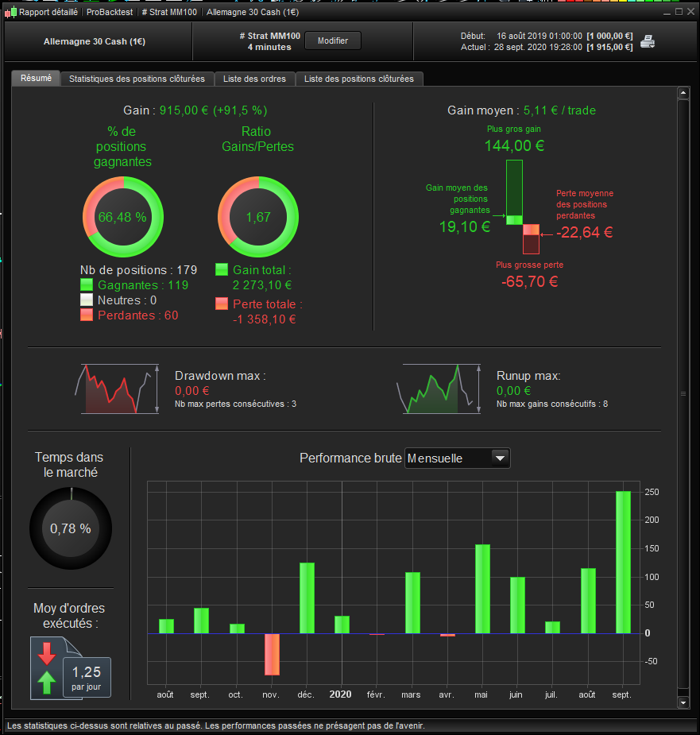Select the Liste des positions clôturées tab
The width and height of the screenshot is (700, 735).
[x=359, y=79]
